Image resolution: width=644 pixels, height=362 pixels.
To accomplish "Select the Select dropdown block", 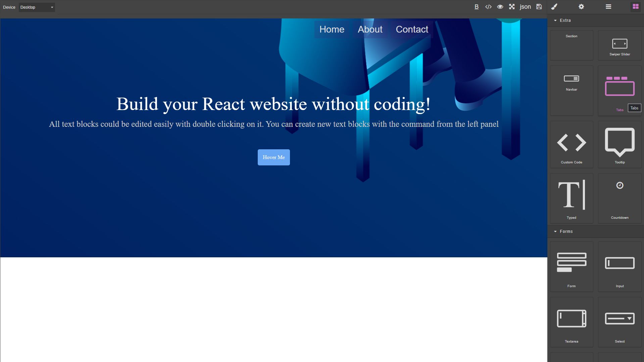I will pyautogui.click(x=620, y=322).
